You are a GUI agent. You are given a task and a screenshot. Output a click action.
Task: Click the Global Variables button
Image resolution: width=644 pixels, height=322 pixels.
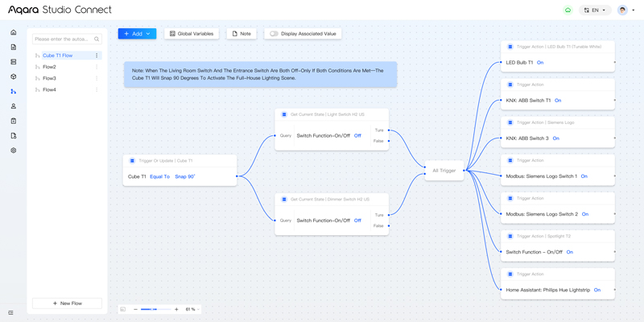[x=192, y=34]
